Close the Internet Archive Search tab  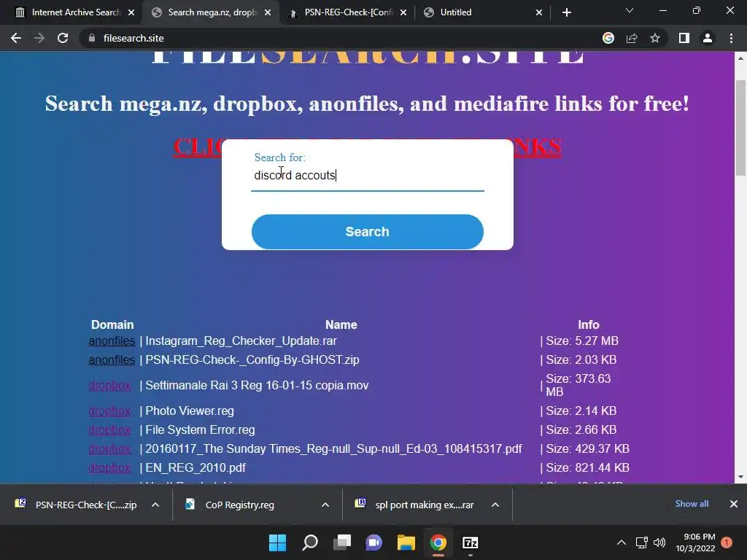tap(131, 12)
